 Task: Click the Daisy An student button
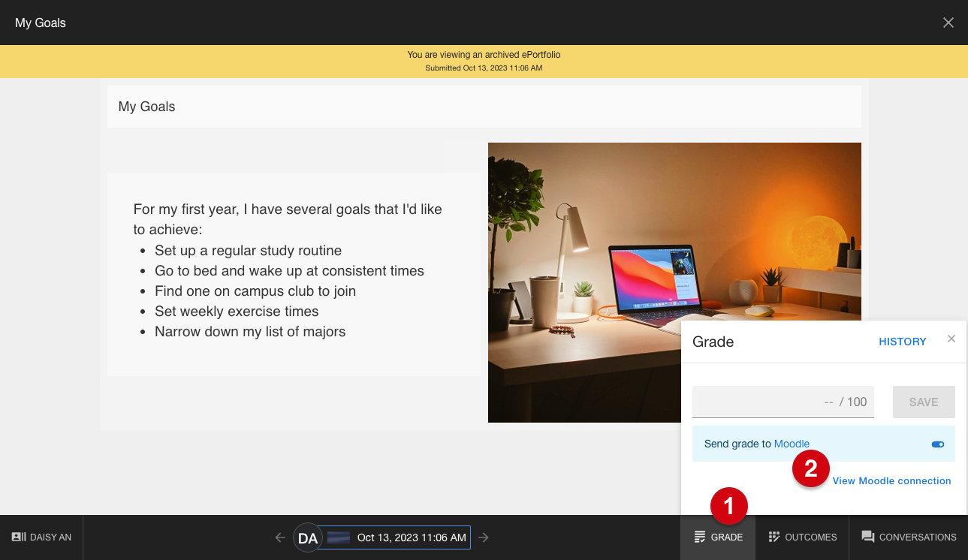pos(41,537)
